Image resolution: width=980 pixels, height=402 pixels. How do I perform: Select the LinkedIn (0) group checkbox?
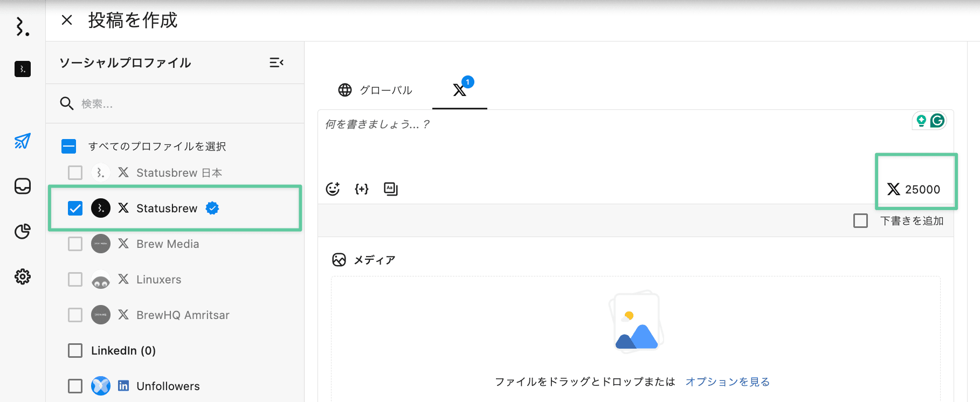75,351
